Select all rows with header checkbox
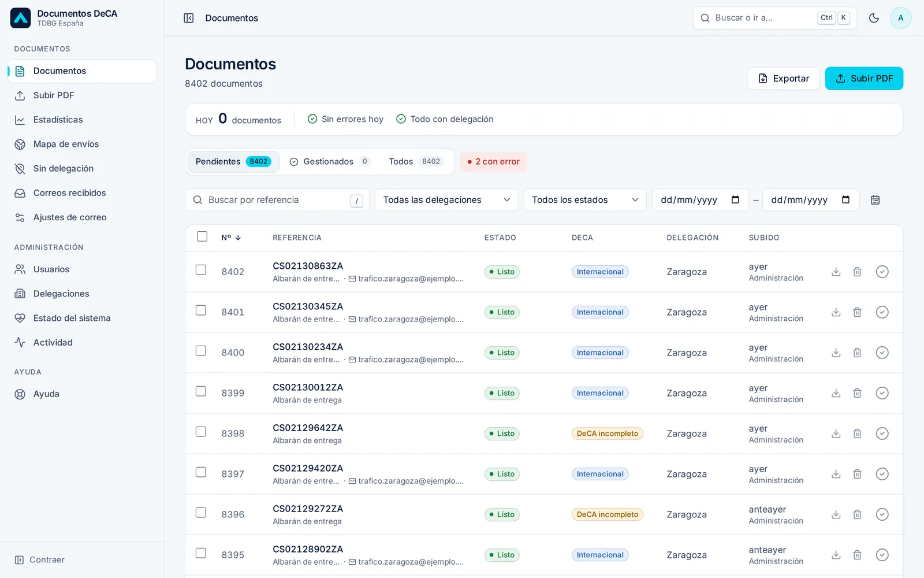Viewport: 924px width, 578px height. (x=202, y=236)
